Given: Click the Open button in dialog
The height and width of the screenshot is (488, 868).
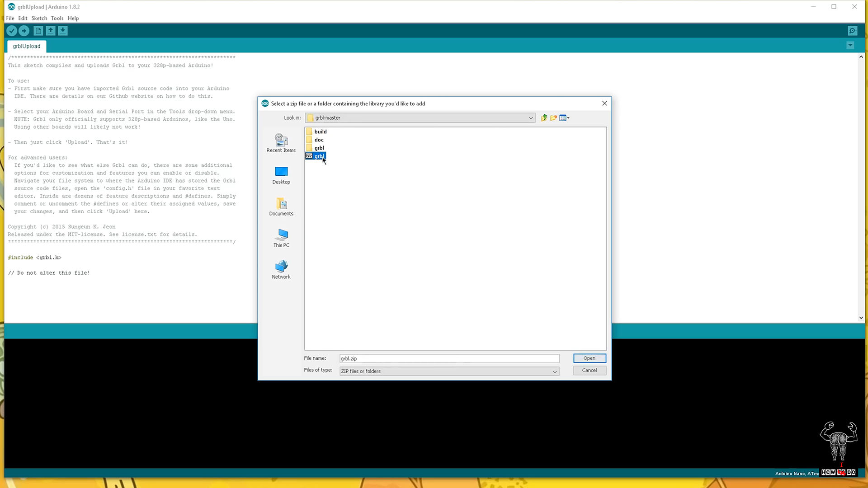Looking at the screenshot, I should [x=589, y=358].
